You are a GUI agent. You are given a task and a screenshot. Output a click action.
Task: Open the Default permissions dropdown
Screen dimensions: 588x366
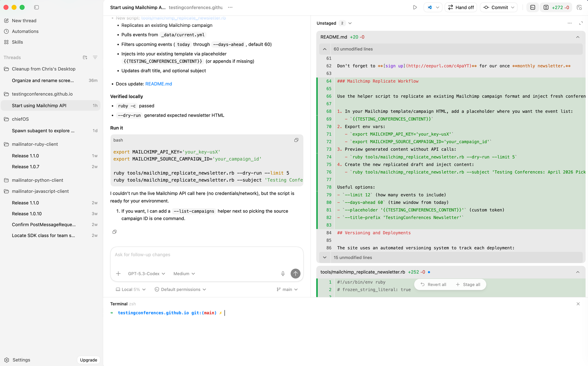[x=180, y=290]
